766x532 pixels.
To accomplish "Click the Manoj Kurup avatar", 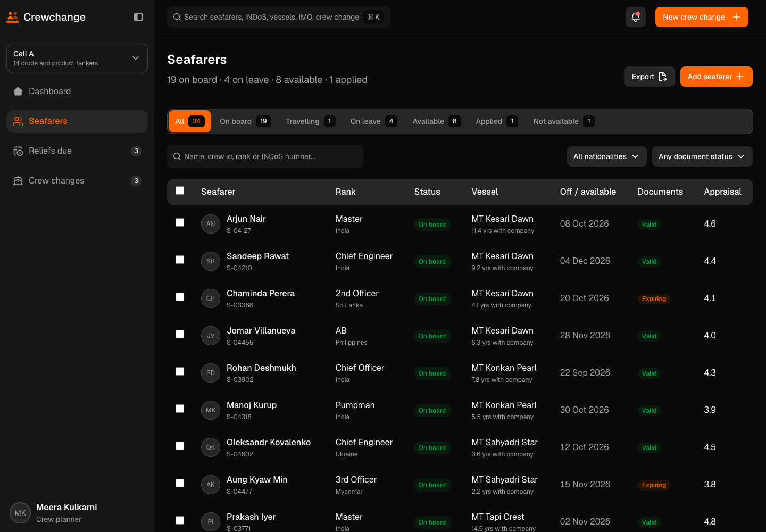I will pos(211,410).
